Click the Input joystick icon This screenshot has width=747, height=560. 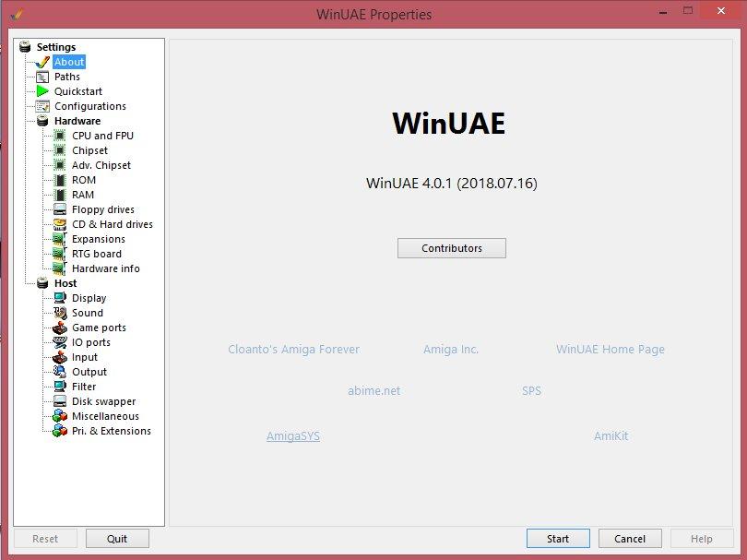click(x=60, y=357)
